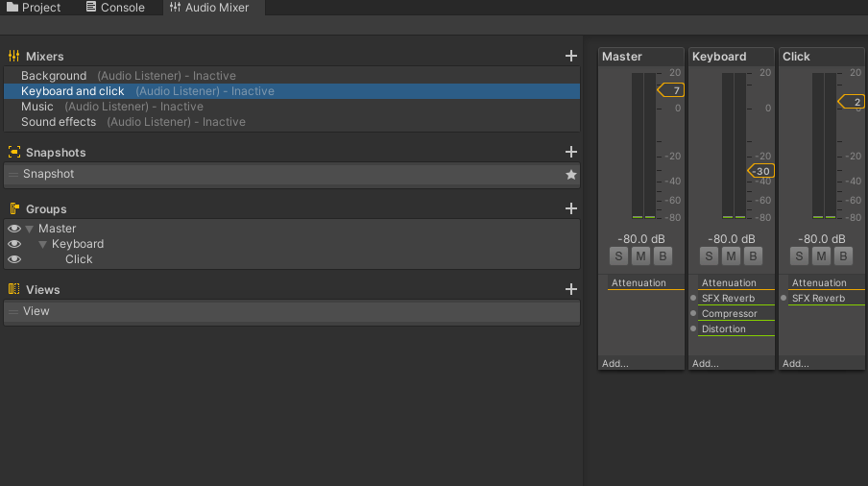Click the Snapshots section icon
868x486 pixels.
tap(13, 152)
